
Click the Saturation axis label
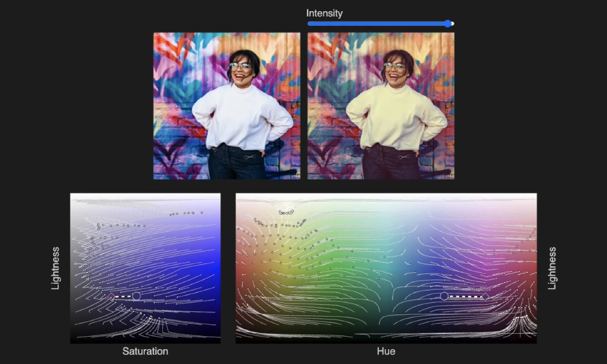pyautogui.click(x=145, y=352)
